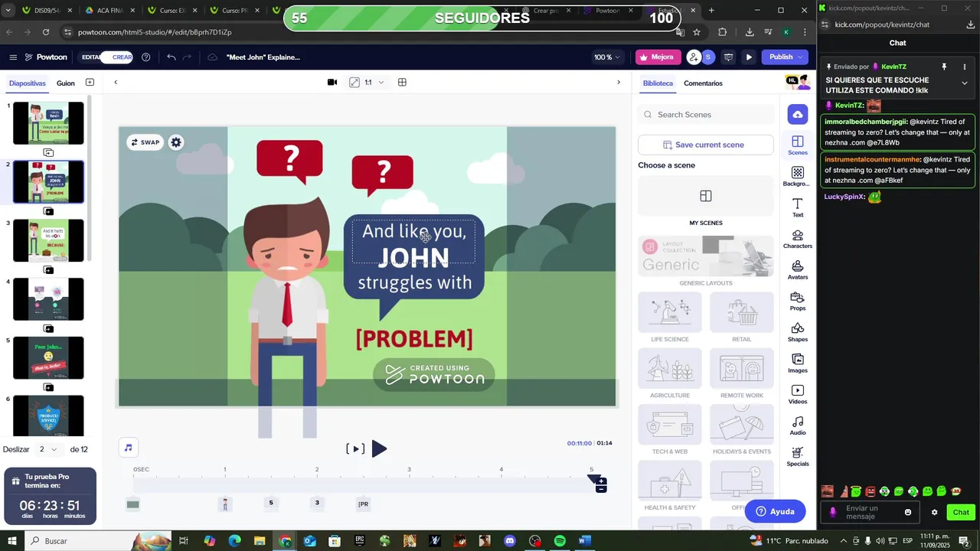Open the Text panel
Screen dimensions: 980x551
coord(797,207)
